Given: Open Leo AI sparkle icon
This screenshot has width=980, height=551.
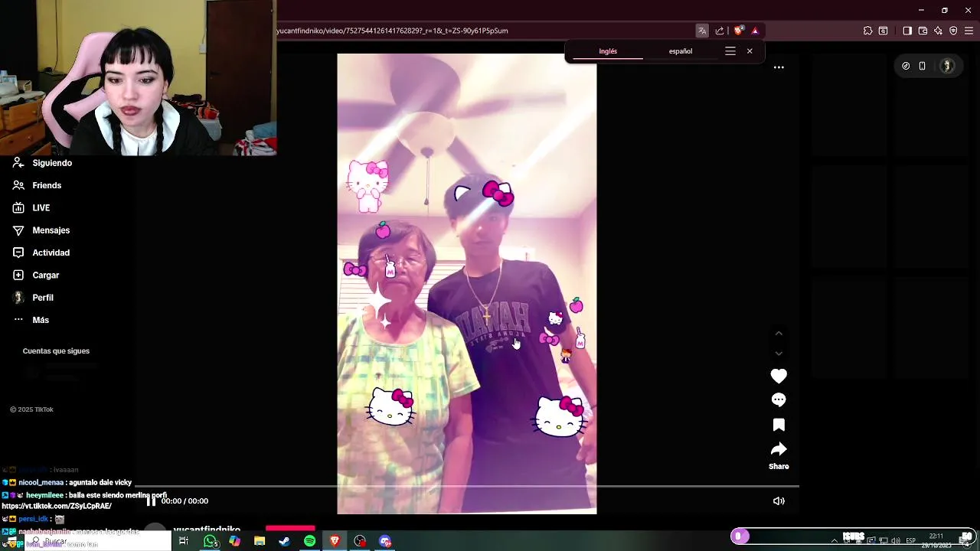Looking at the screenshot, I should click(x=938, y=31).
